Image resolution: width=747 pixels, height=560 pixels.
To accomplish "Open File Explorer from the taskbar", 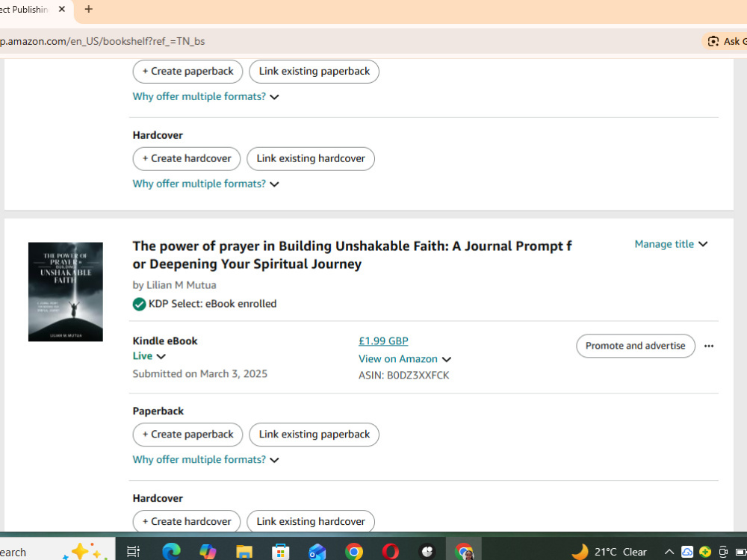I will click(x=244, y=552).
